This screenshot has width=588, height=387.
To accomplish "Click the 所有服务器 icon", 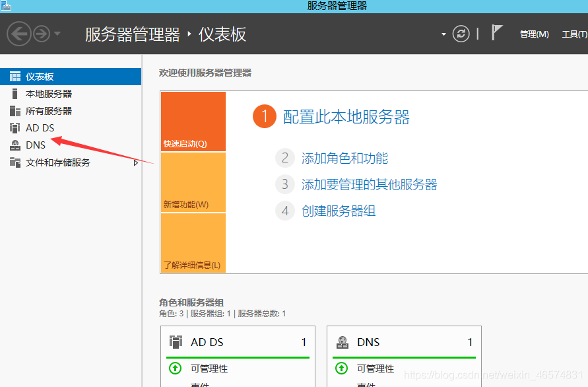I will [15, 111].
